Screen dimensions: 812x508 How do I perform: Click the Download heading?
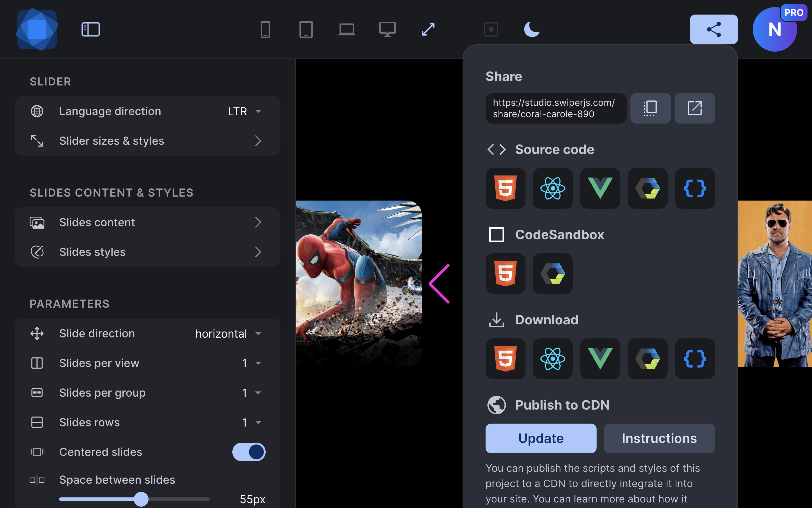click(547, 320)
